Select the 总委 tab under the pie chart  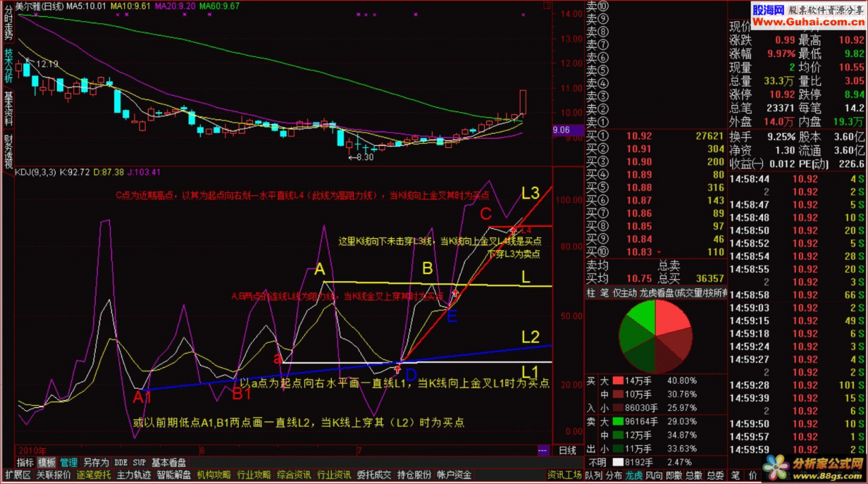(715, 475)
